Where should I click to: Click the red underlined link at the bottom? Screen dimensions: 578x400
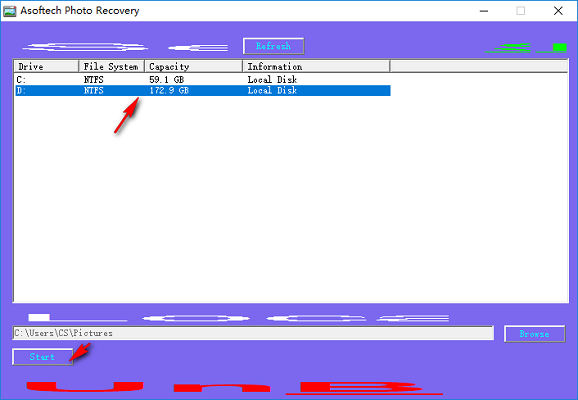364,388
